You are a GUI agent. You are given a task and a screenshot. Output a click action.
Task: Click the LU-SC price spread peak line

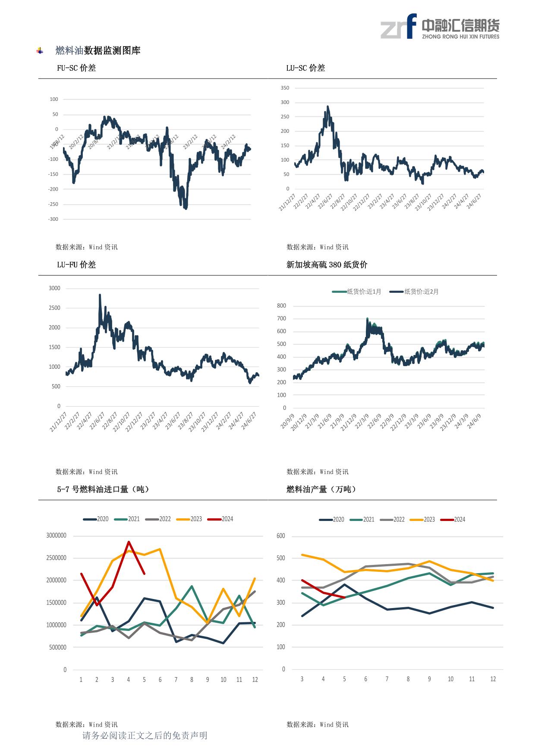click(x=328, y=107)
